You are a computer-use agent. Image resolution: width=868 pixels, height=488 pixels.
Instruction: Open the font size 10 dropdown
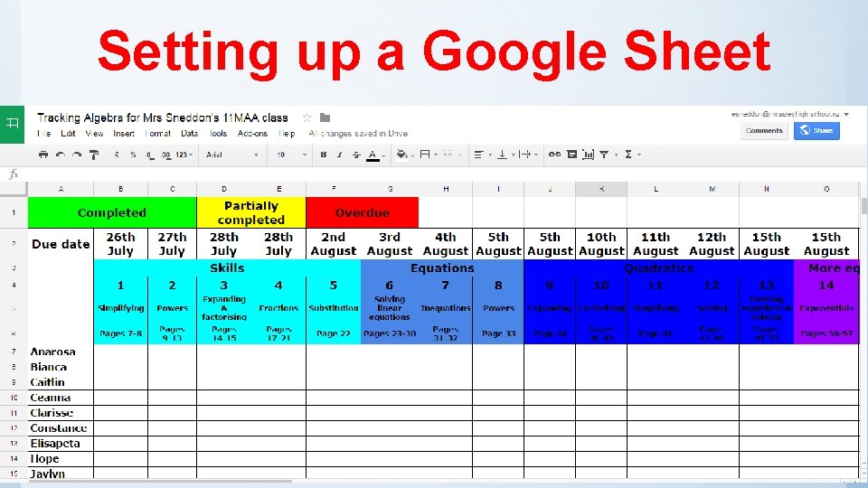coord(291,155)
